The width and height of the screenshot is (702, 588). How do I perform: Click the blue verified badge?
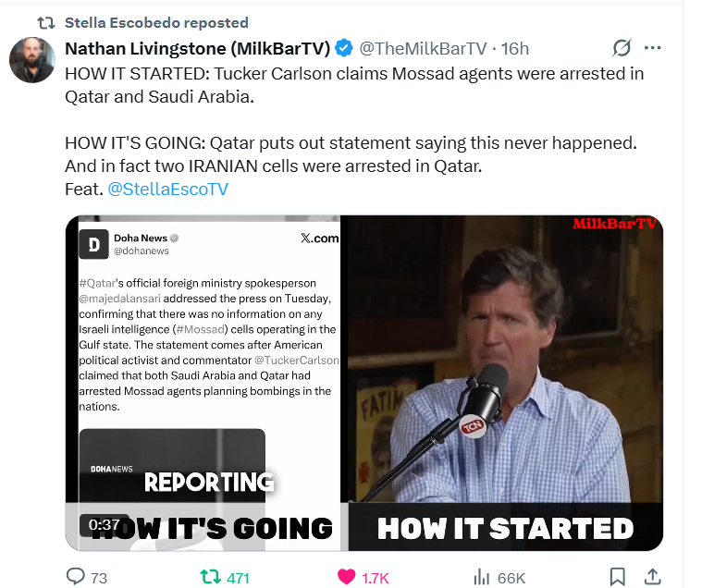click(x=343, y=48)
